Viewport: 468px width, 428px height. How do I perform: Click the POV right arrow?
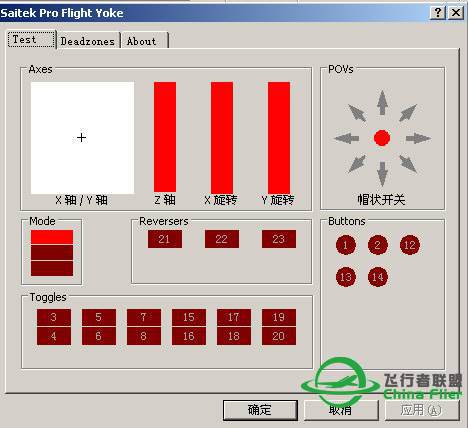click(418, 138)
